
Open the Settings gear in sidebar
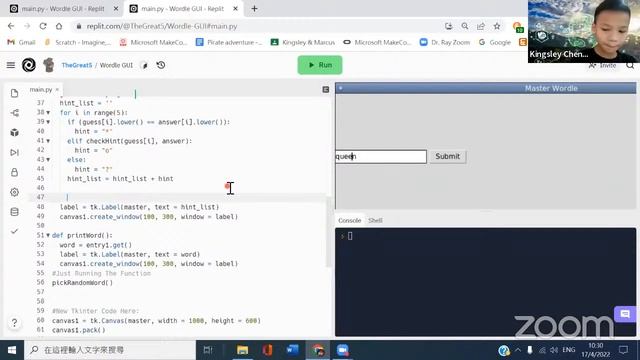click(14, 192)
